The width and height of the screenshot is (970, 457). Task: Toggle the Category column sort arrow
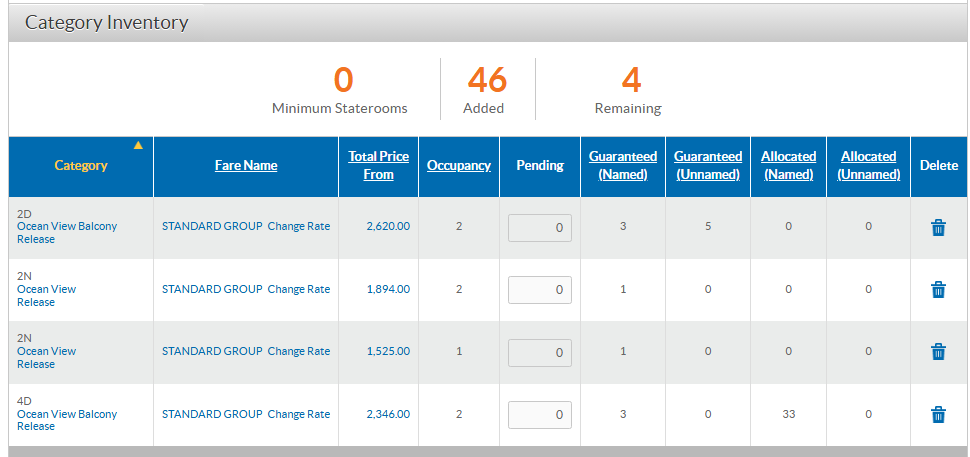138,145
